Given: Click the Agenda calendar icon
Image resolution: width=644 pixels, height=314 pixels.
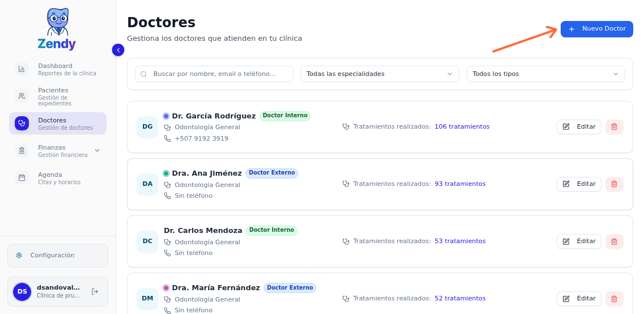Looking at the screenshot, I should coord(22,178).
